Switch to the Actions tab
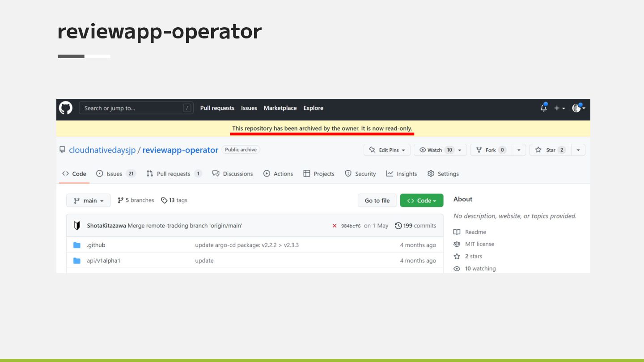 tap(278, 174)
